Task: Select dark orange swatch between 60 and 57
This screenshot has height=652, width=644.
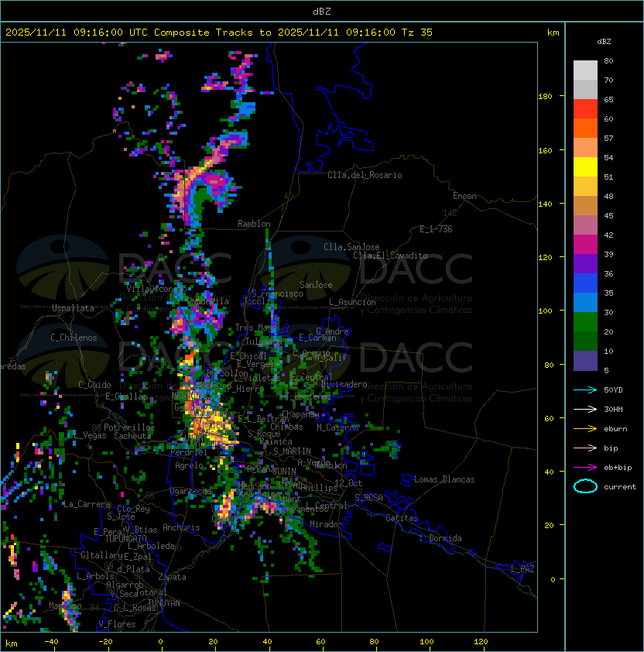Action: (585, 128)
